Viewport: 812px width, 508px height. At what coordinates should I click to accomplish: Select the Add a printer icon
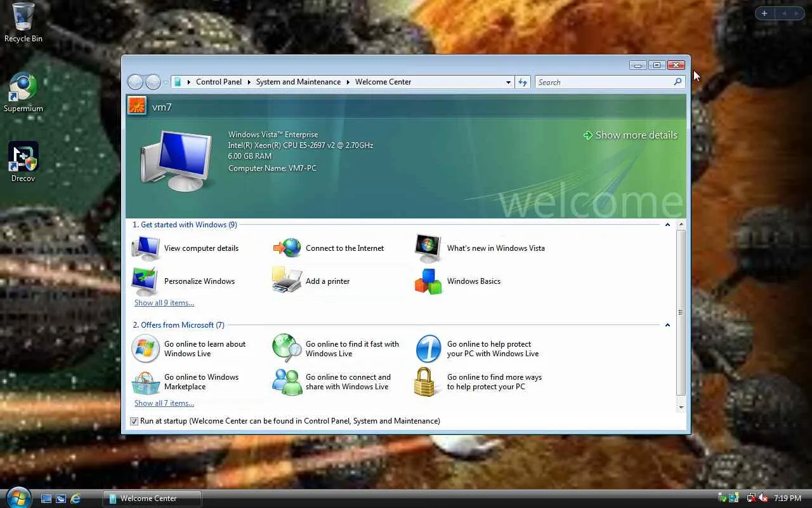287,281
